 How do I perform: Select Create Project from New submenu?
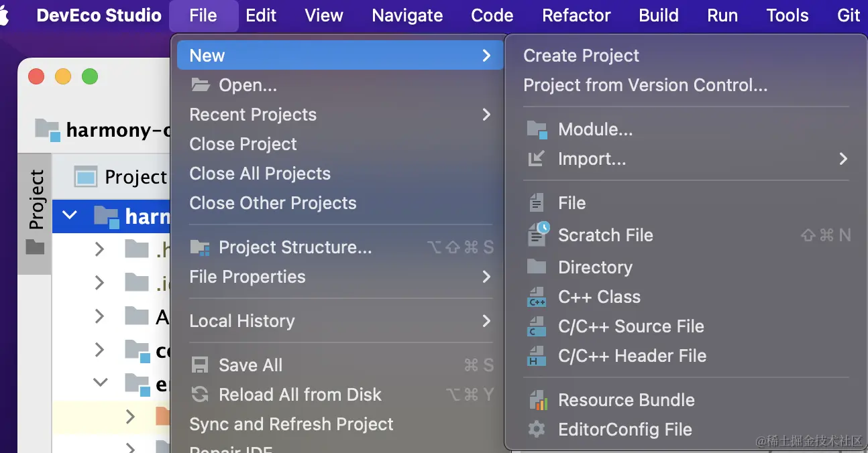click(x=581, y=56)
